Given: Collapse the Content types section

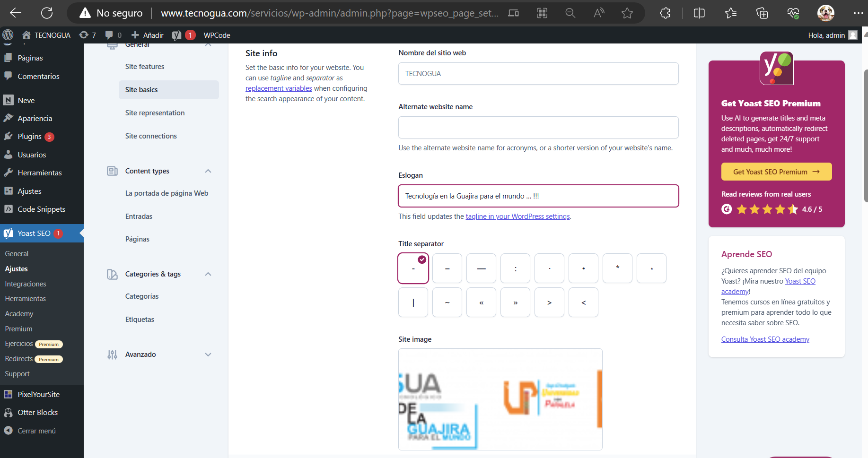Looking at the screenshot, I should [x=208, y=171].
